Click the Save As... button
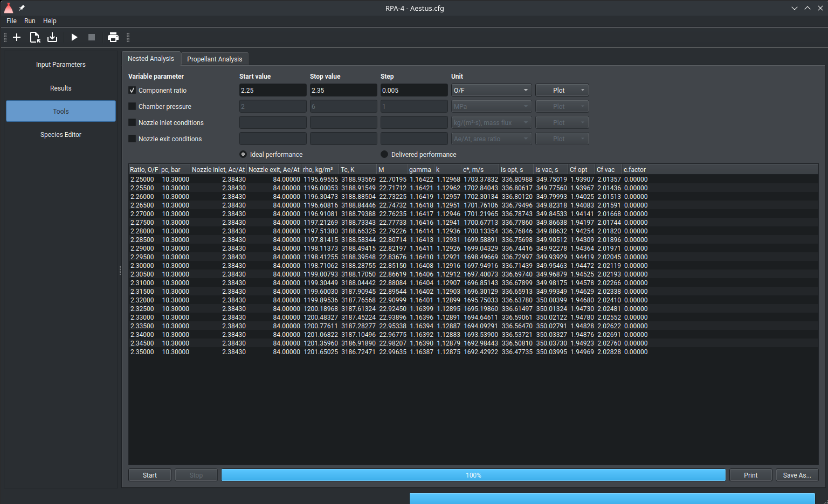This screenshot has height=504, width=828. point(797,475)
